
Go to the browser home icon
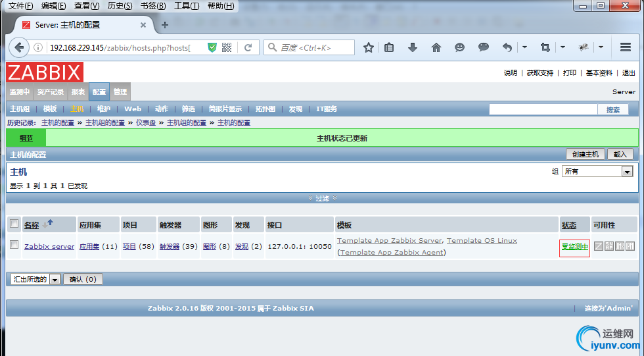tap(436, 47)
